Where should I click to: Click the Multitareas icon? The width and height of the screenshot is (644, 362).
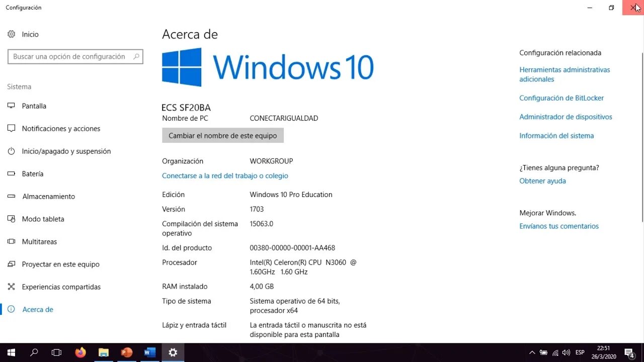click(x=11, y=242)
